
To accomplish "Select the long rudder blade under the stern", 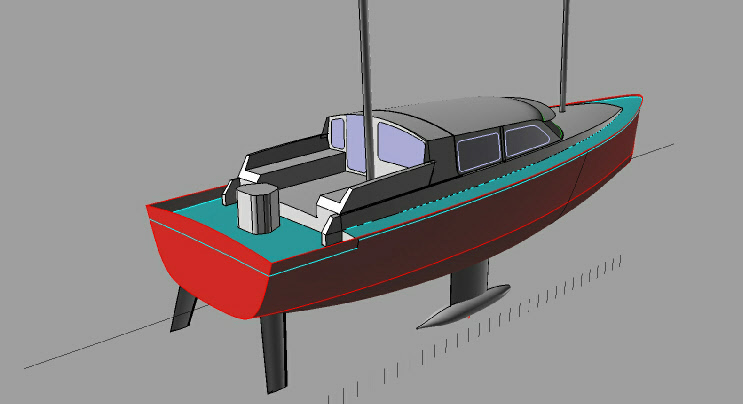I will [274, 351].
